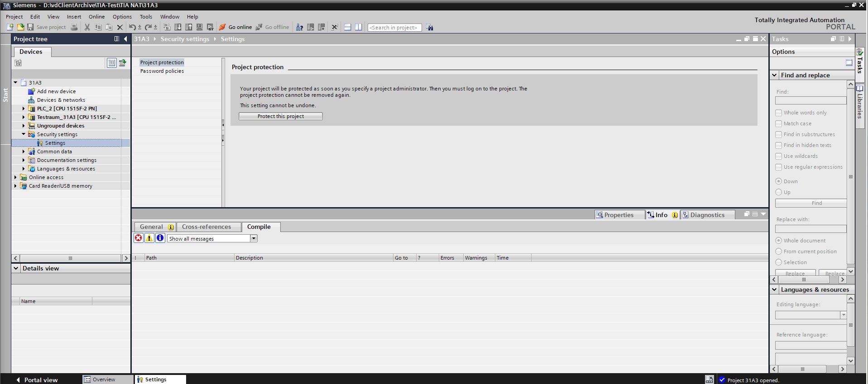This screenshot has width=868, height=384.
Task: Collapse the Find and replace section
Action: click(775, 75)
